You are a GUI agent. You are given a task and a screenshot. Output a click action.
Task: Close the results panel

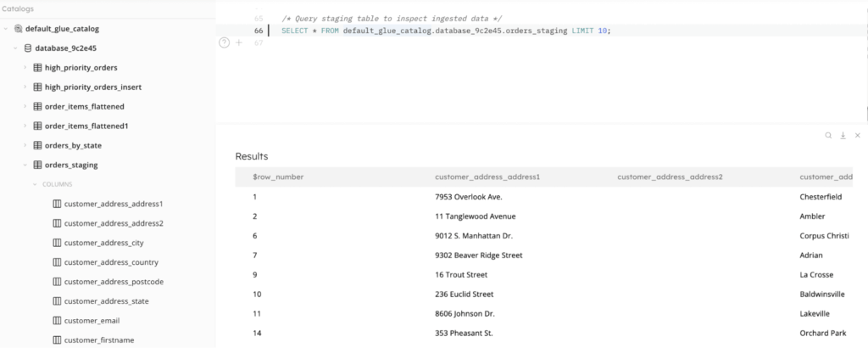tap(857, 135)
